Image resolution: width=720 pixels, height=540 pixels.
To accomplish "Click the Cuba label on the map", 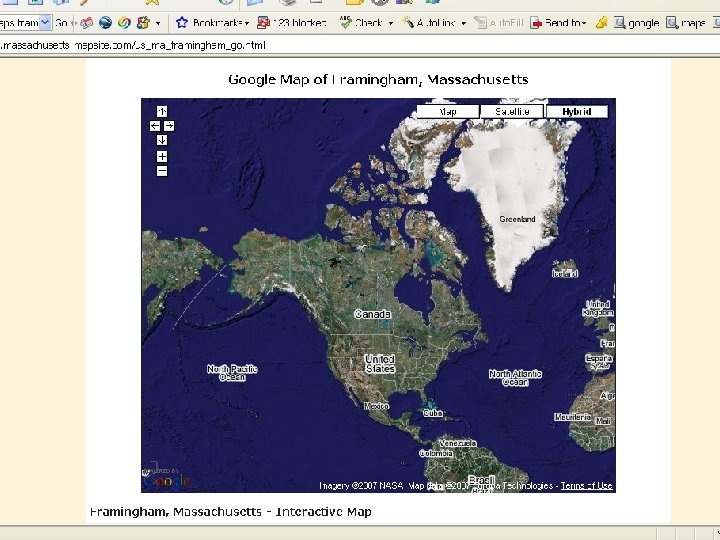I will tap(433, 413).
